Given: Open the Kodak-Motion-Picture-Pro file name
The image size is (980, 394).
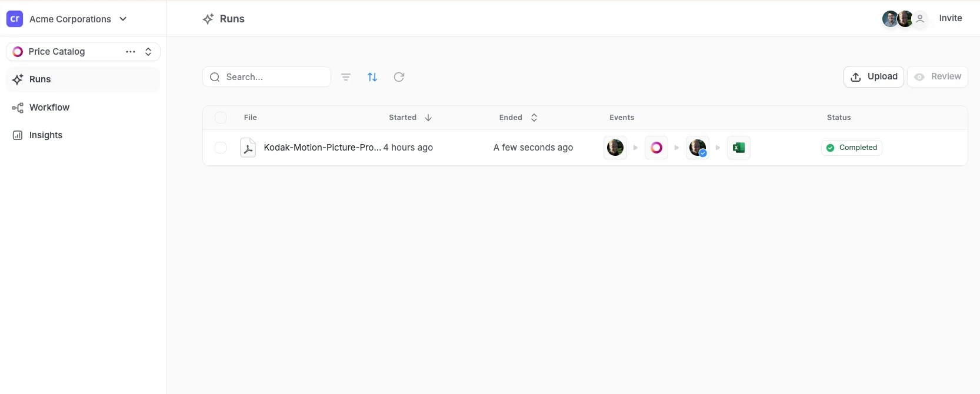Looking at the screenshot, I should (322, 148).
